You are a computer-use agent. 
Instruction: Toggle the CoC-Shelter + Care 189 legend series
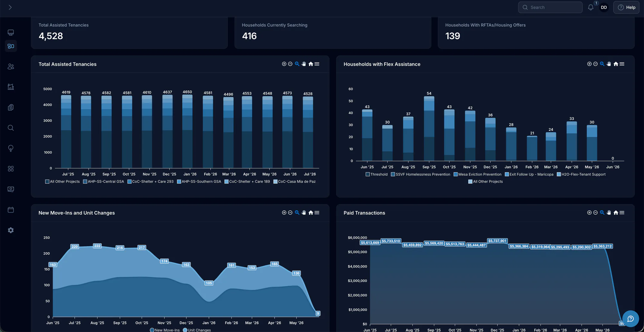tap(247, 181)
